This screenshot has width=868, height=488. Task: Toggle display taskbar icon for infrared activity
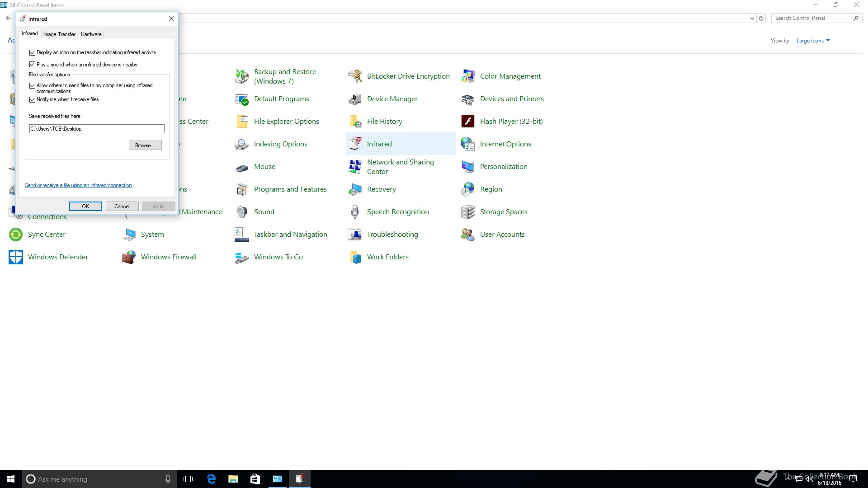coord(32,52)
